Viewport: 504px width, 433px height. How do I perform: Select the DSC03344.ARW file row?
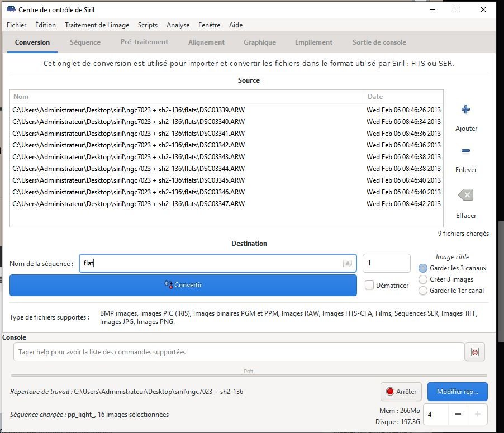226,169
